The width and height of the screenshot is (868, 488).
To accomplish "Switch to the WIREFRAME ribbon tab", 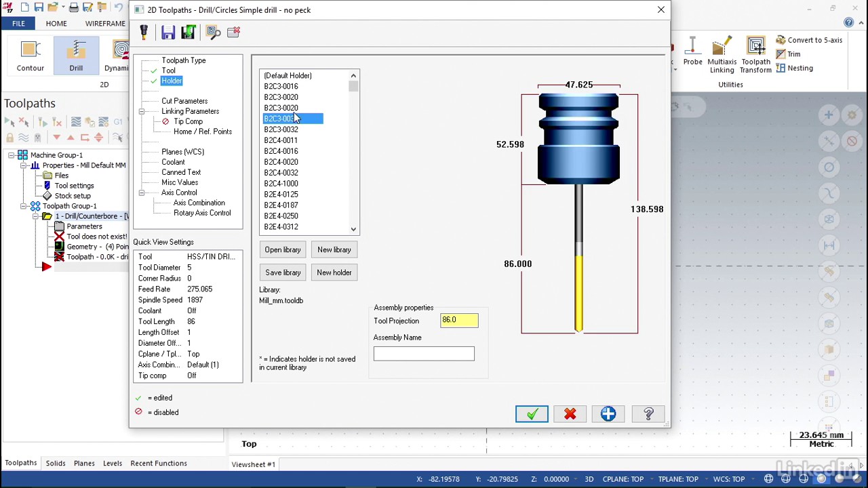I will [105, 24].
